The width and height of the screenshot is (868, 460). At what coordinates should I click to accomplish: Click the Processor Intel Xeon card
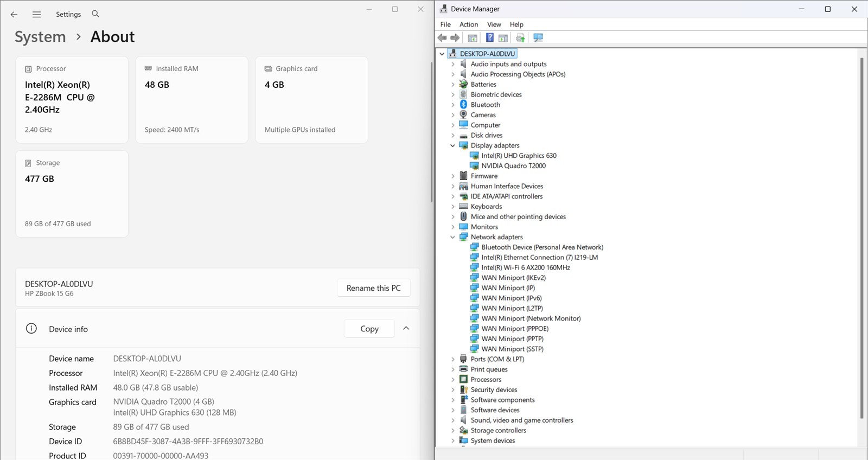pyautogui.click(x=72, y=100)
